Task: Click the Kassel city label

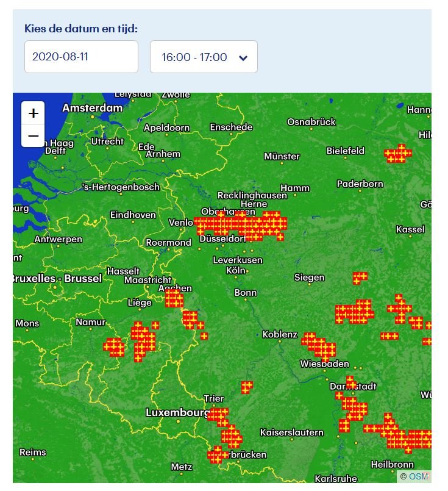Action: (x=410, y=229)
